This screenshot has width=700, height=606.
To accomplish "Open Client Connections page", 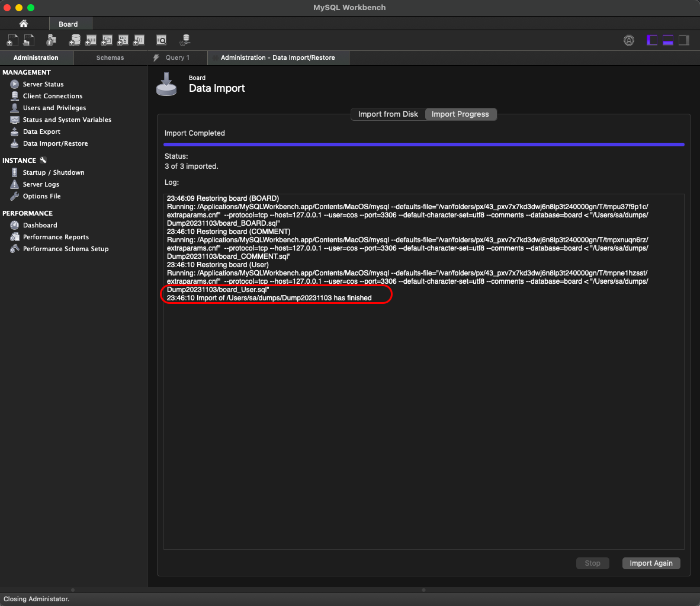I will coord(53,96).
